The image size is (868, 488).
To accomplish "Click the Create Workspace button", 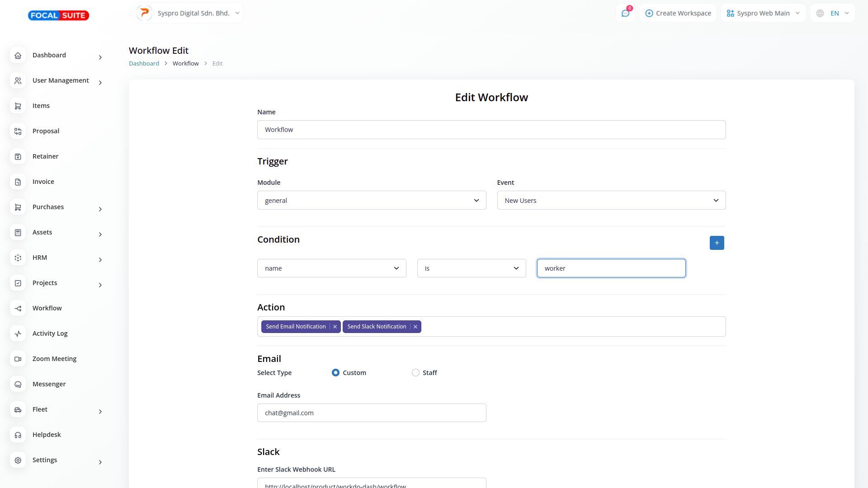I will (678, 13).
